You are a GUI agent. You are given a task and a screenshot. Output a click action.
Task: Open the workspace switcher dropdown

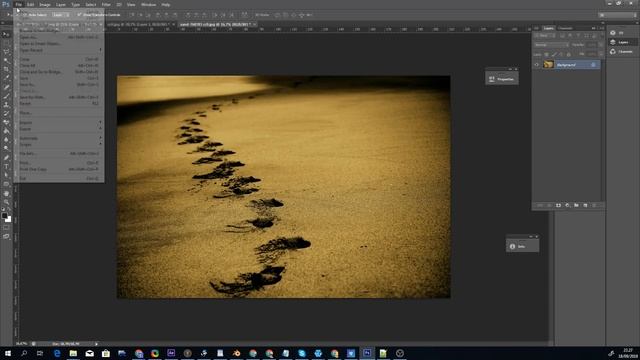tap(618, 15)
